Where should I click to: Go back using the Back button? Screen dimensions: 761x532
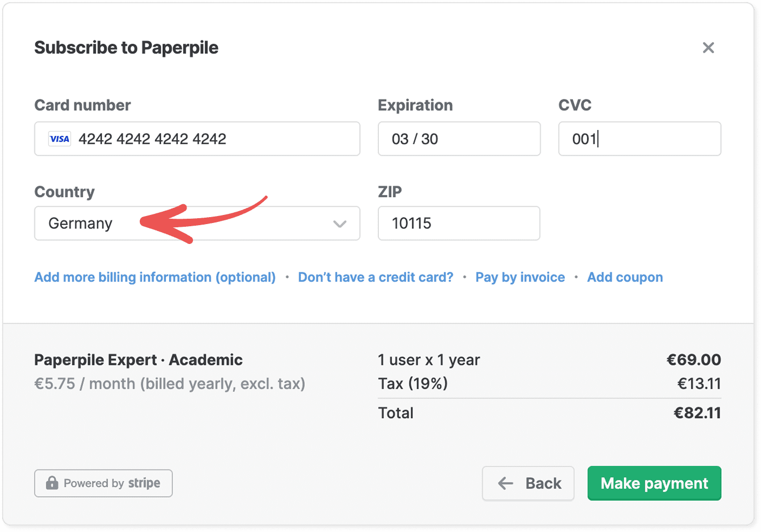click(528, 484)
